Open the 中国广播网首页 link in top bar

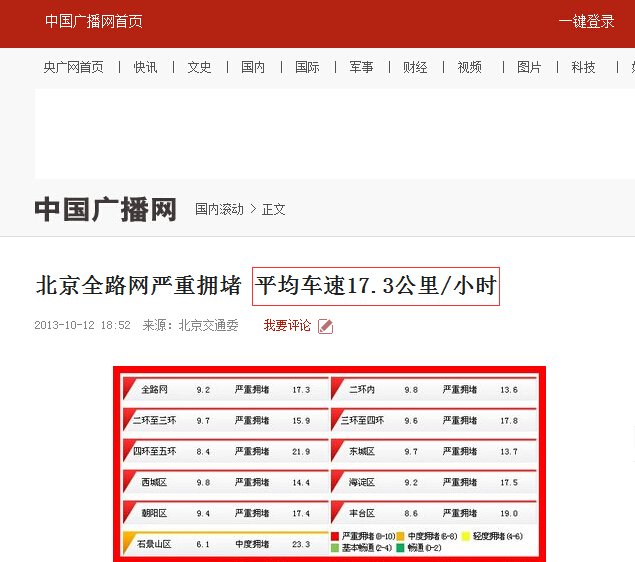[94, 21]
